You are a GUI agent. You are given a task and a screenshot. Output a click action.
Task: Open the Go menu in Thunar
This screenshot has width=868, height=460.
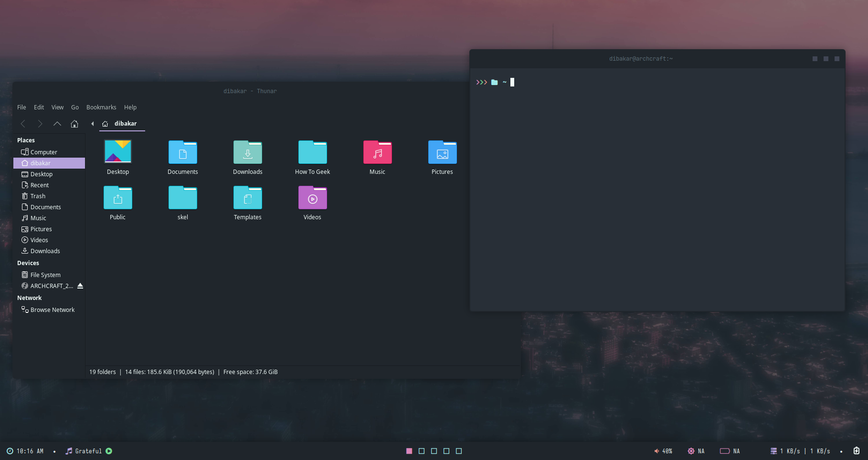click(75, 107)
